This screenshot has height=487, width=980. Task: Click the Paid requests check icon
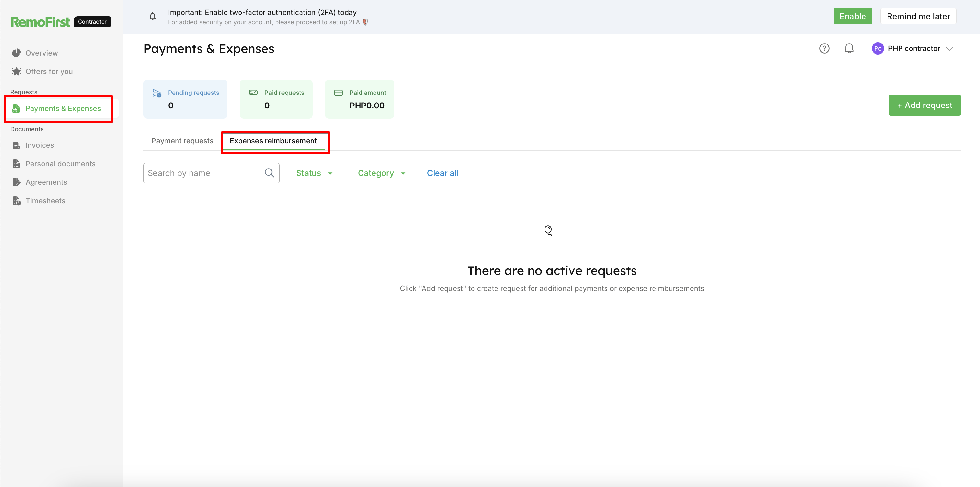[x=253, y=93]
